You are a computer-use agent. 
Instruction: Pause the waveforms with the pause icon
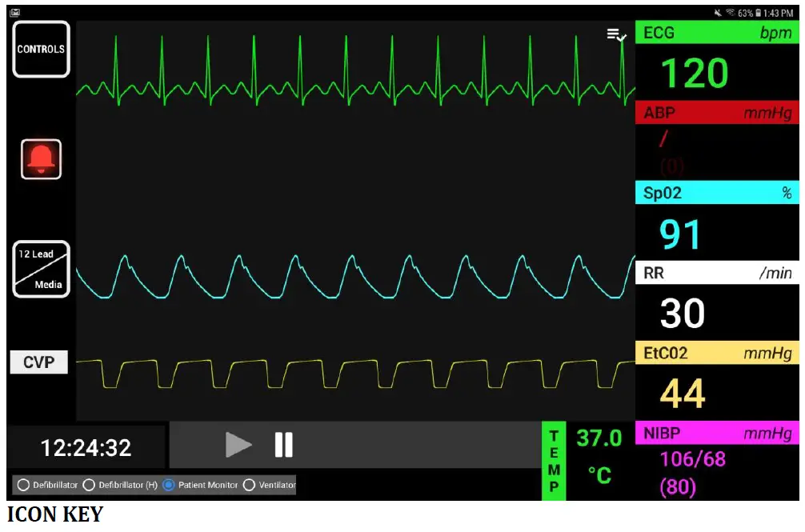284,446
